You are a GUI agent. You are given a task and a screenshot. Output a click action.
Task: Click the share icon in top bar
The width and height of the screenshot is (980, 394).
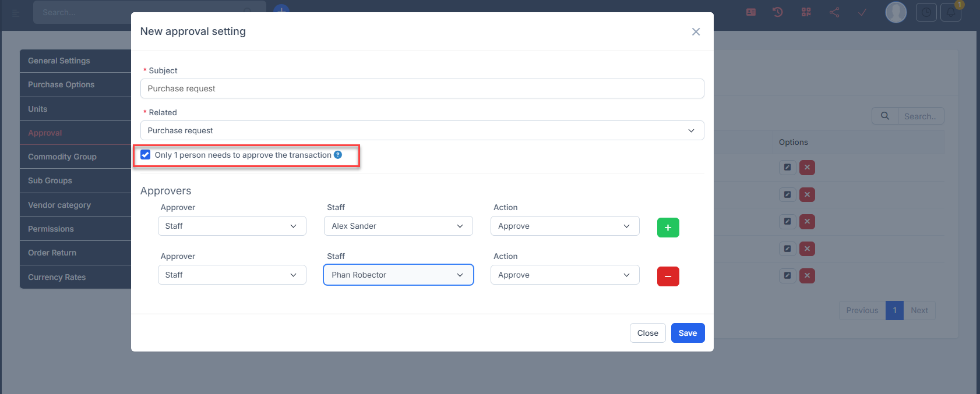[x=834, y=12]
